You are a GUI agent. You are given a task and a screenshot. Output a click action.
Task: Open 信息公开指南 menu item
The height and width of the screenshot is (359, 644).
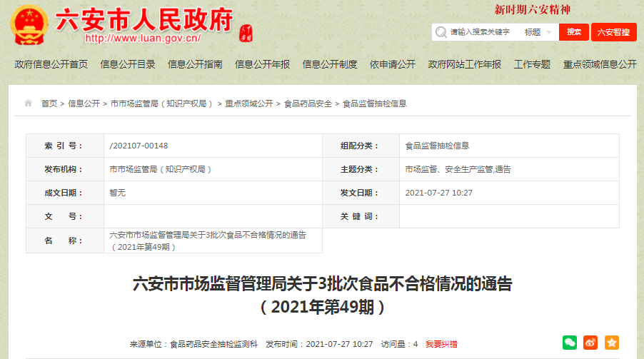click(x=195, y=64)
